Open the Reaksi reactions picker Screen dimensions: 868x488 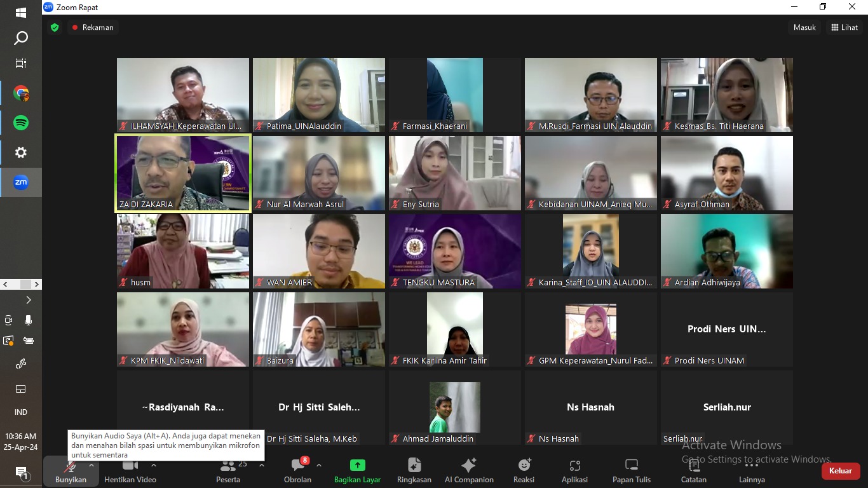tap(524, 471)
